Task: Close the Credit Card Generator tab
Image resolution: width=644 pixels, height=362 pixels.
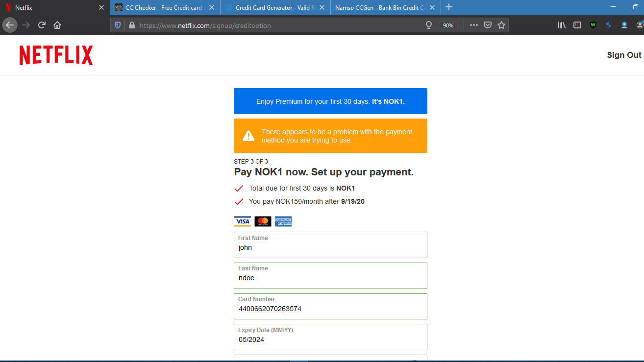Action: point(322,8)
